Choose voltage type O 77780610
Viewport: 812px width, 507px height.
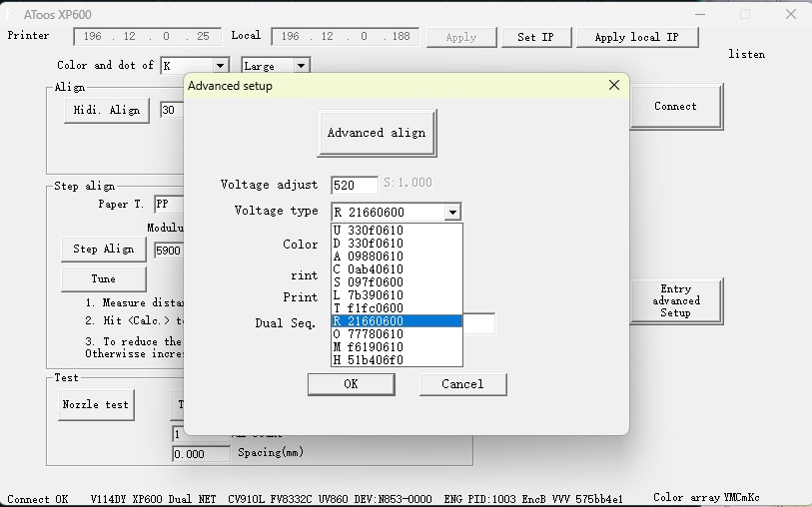[x=397, y=333]
